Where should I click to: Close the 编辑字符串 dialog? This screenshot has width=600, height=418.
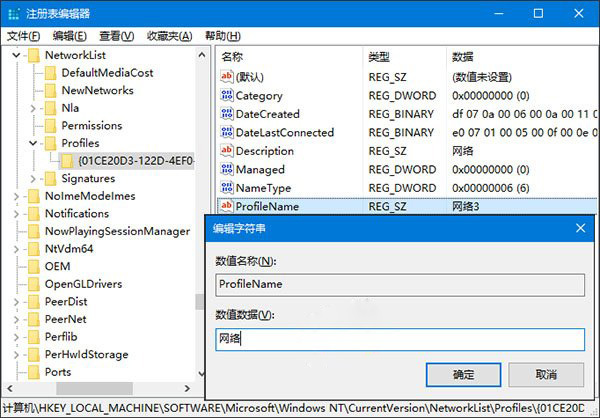(x=580, y=228)
